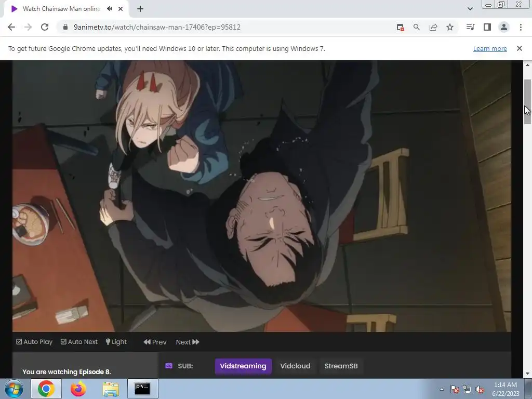Open Chrome three-dot menu
This screenshot has width=532, height=399.
click(x=521, y=27)
